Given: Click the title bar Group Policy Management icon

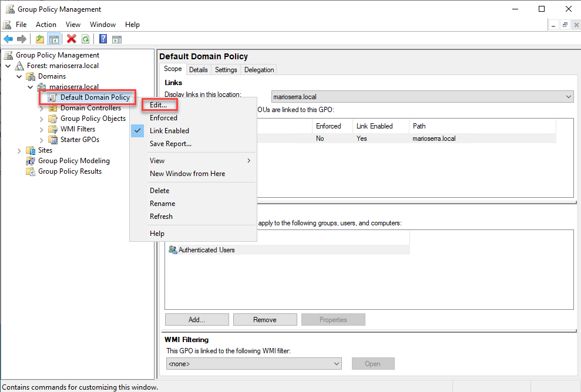Looking at the screenshot, I should (x=10, y=9).
